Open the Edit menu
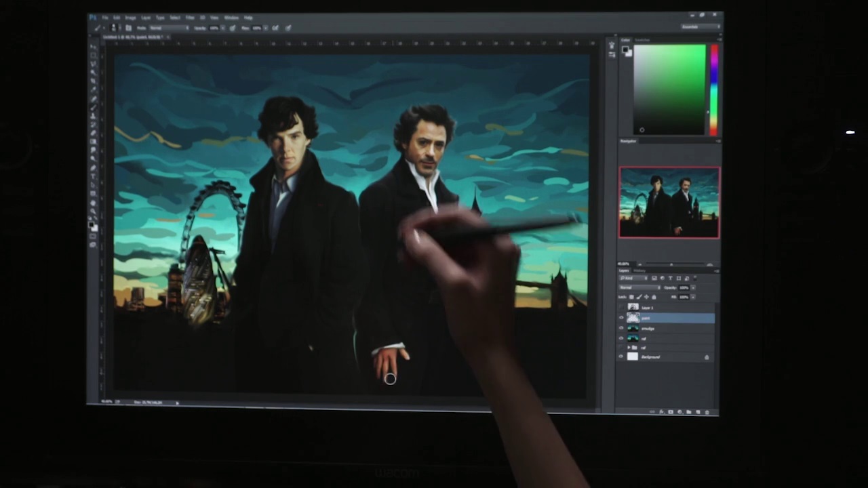This screenshot has width=868, height=488. click(117, 18)
